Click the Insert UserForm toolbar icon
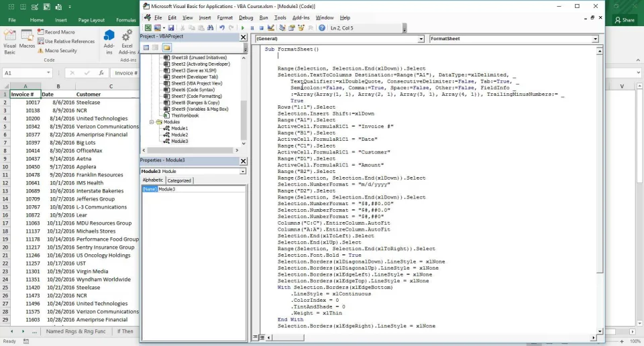644x346 pixels. pos(157,28)
